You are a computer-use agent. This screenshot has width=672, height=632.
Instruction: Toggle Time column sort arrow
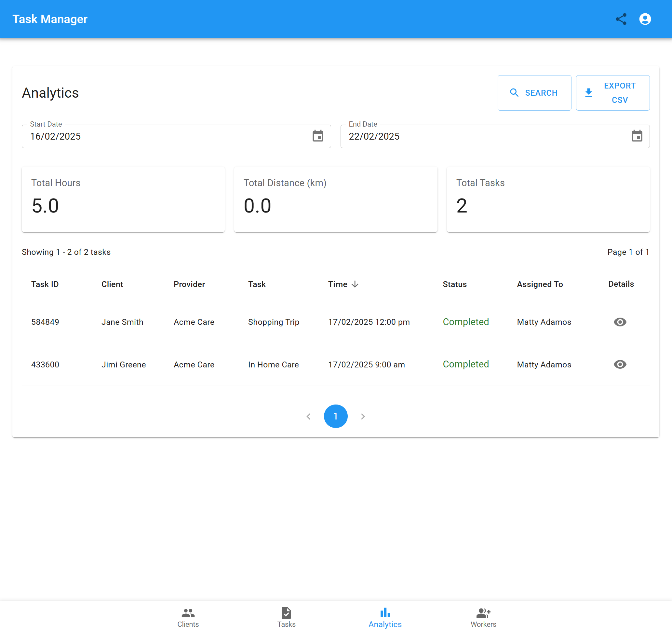(x=355, y=284)
